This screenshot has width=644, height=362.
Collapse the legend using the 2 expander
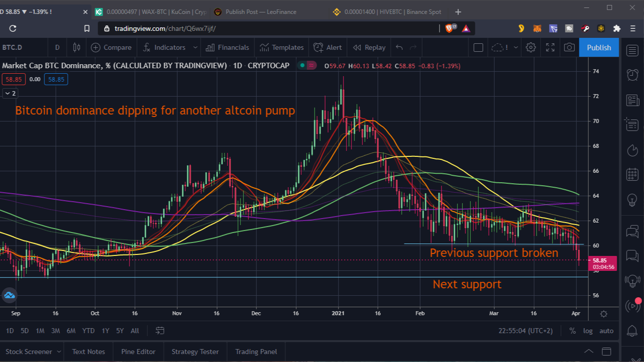point(9,93)
